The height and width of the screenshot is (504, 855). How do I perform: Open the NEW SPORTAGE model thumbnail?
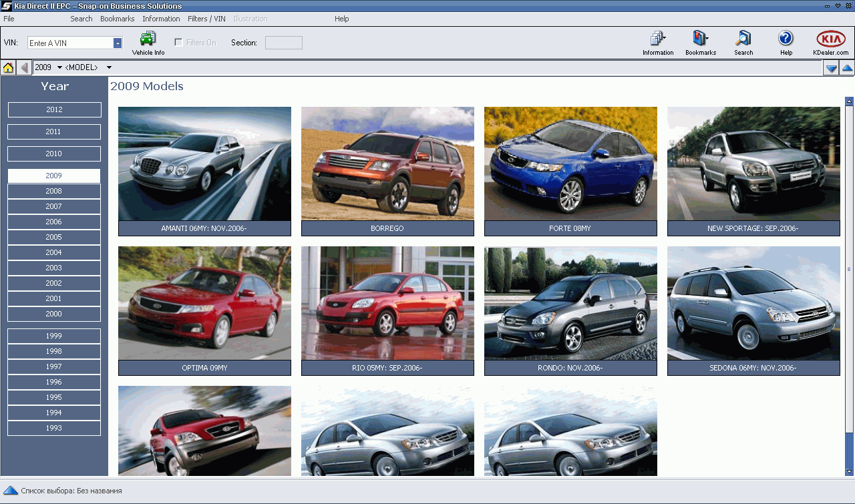pyautogui.click(x=753, y=164)
